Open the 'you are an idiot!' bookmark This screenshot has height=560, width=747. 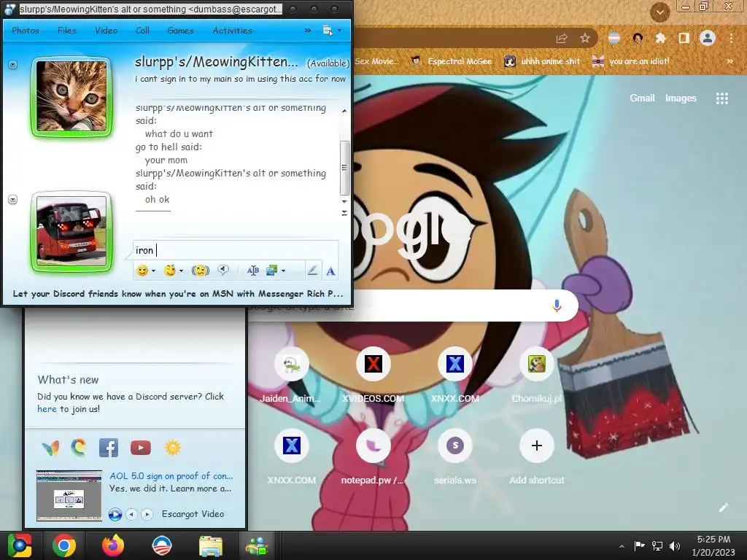630,61
